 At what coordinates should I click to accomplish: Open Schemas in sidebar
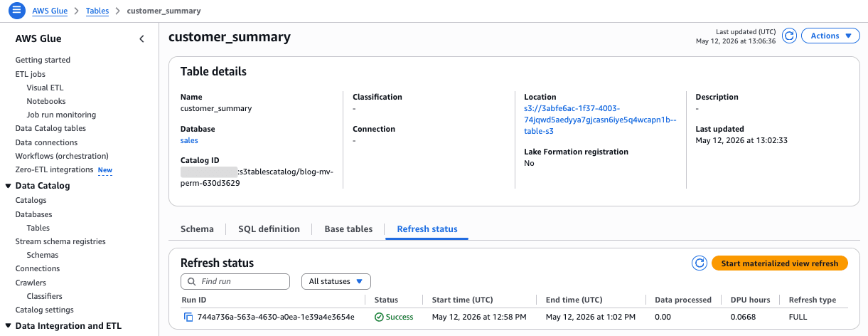point(43,255)
